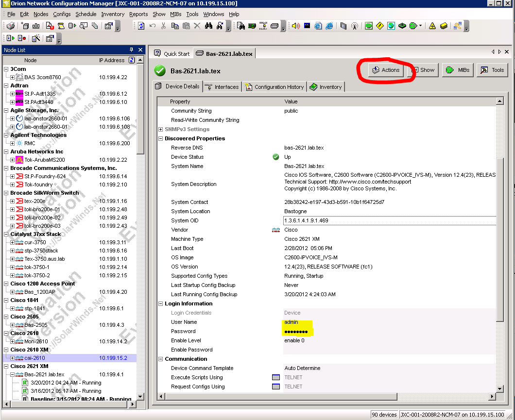The height and width of the screenshot is (420, 515).
Task: Open the Reports menu
Action: tap(138, 14)
